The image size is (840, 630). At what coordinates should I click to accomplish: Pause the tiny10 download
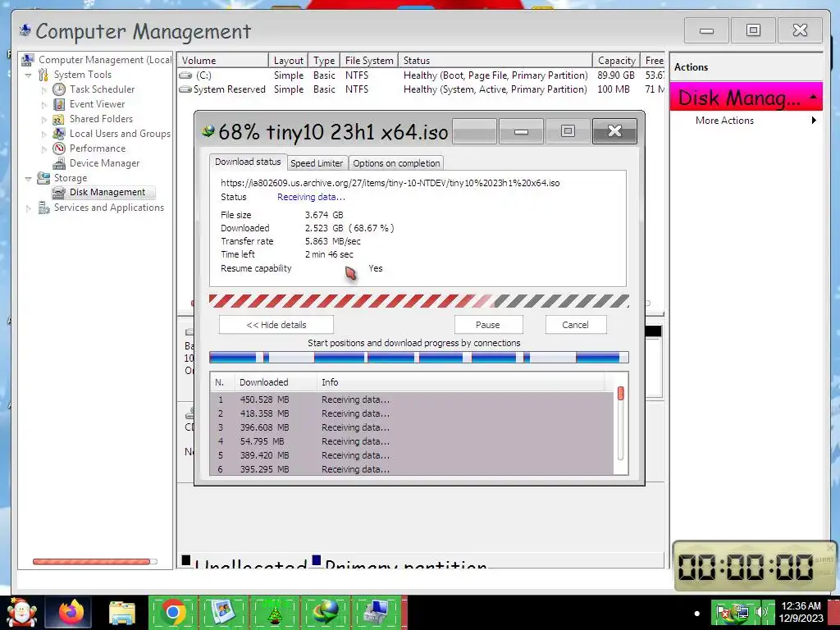pyautogui.click(x=488, y=325)
